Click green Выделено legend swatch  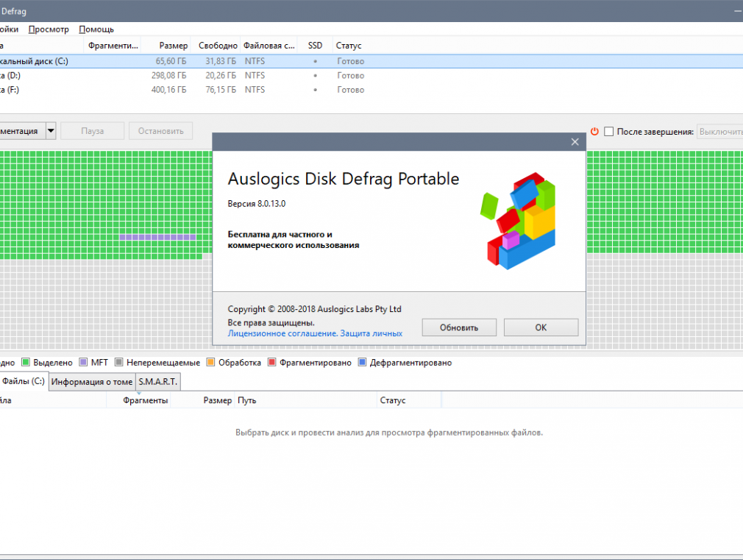[x=26, y=362]
